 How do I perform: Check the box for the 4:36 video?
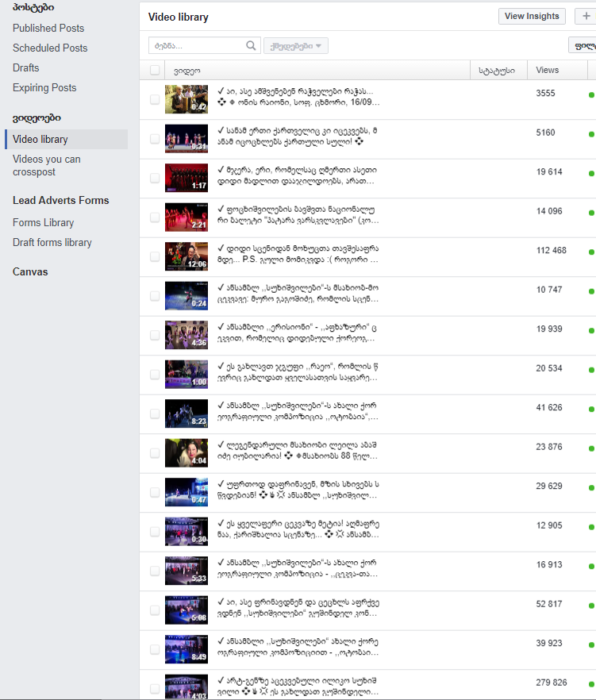pyautogui.click(x=155, y=335)
